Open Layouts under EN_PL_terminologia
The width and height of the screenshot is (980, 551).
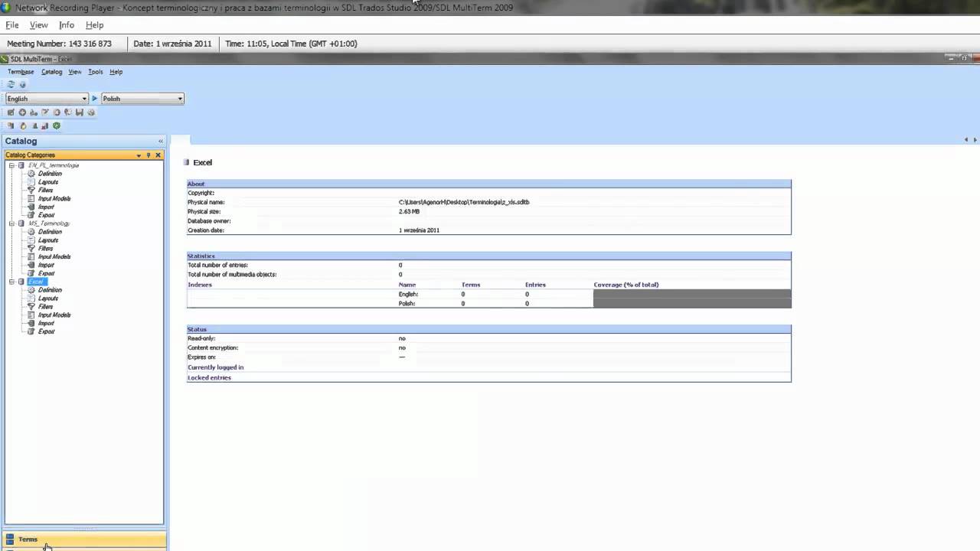pos(48,182)
